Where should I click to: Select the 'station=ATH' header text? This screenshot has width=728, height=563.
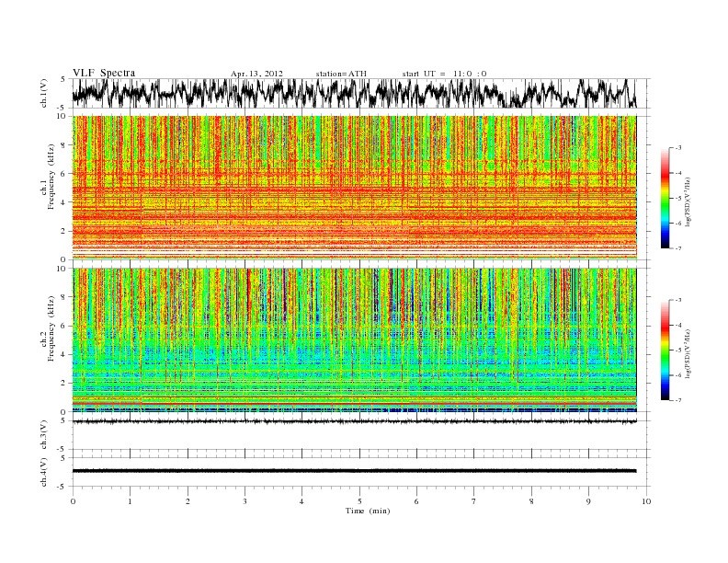coord(341,74)
